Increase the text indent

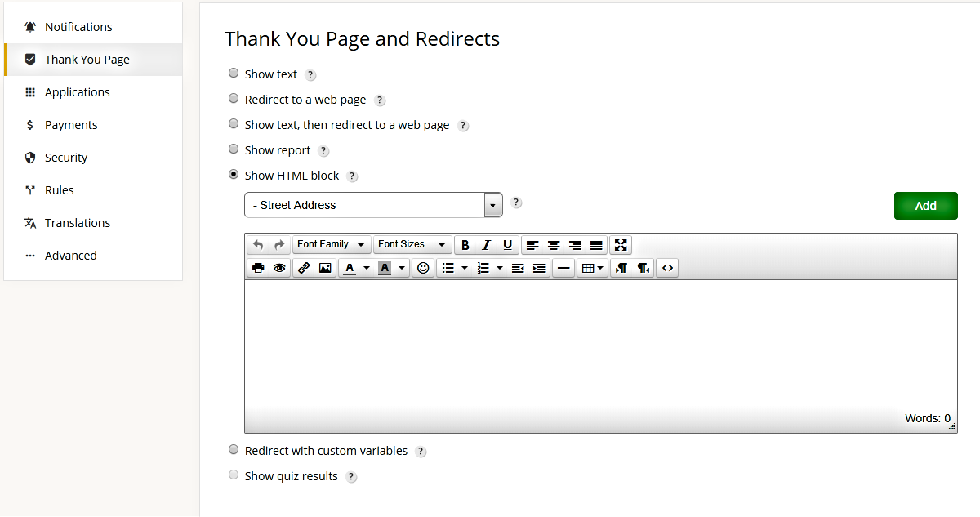coord(538,267)
